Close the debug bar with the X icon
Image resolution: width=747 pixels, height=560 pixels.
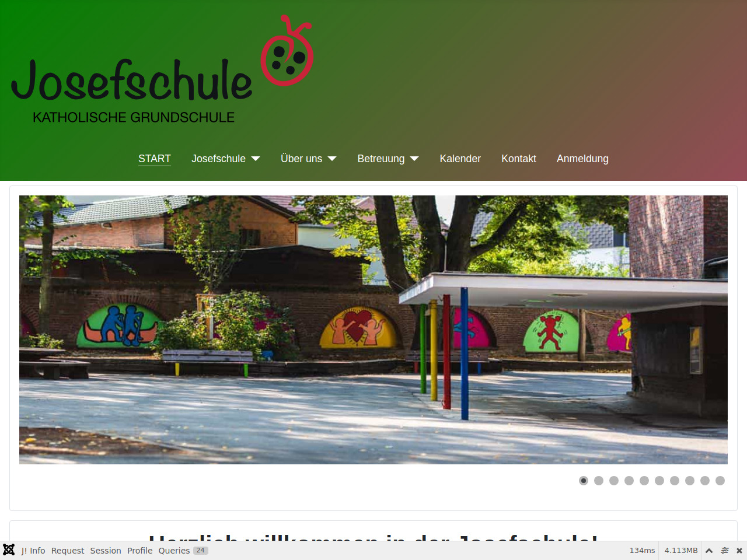tap(739, 551)
